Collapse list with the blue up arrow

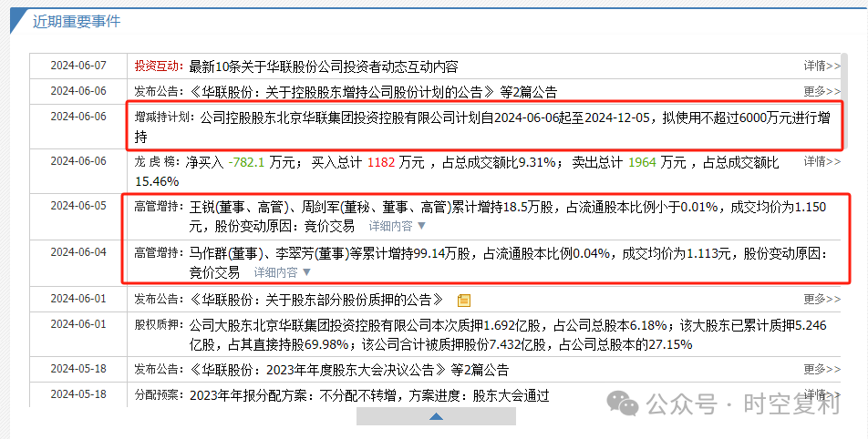point(436,416)
